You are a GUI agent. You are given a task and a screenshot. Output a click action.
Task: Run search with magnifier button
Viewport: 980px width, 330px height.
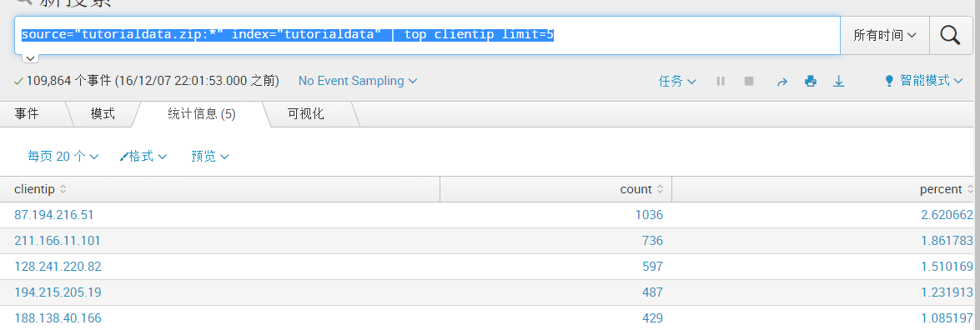coord(950,35)
